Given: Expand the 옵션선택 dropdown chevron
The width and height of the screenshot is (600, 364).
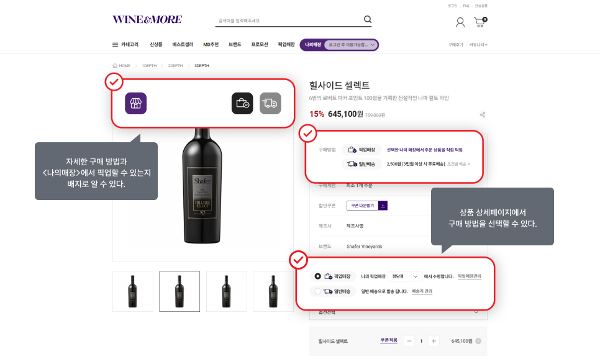Looking at the screenshot, I should click(x=476, y=312).
